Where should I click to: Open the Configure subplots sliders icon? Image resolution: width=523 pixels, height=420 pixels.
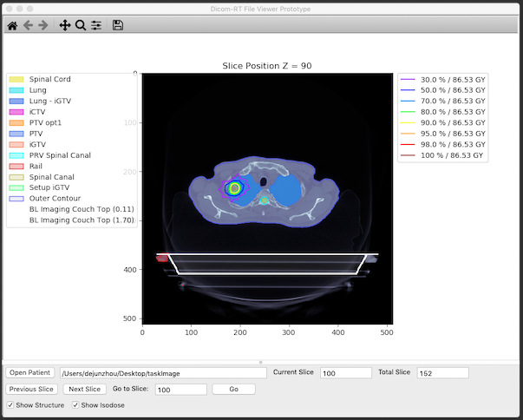pyautogui.click(x=96, y=26)
